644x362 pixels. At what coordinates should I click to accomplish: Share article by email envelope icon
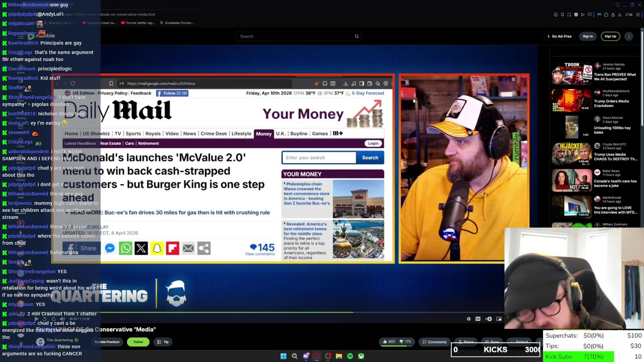pos(188,248)
